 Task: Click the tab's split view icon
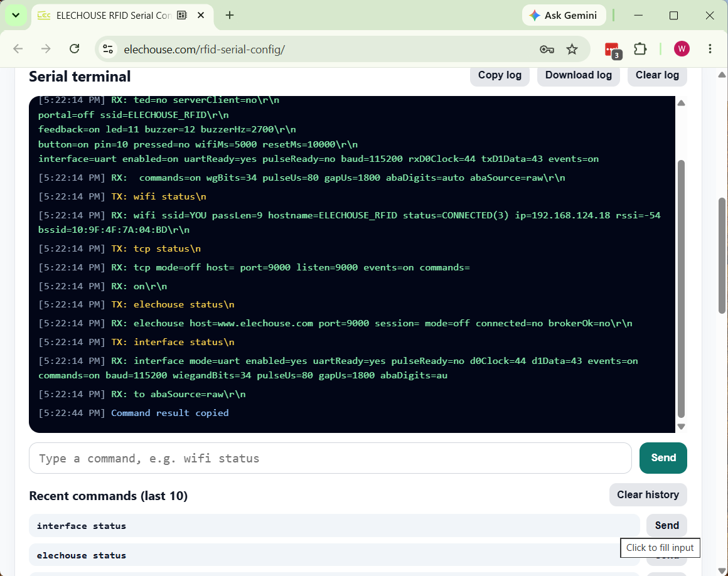pos(182,15)
